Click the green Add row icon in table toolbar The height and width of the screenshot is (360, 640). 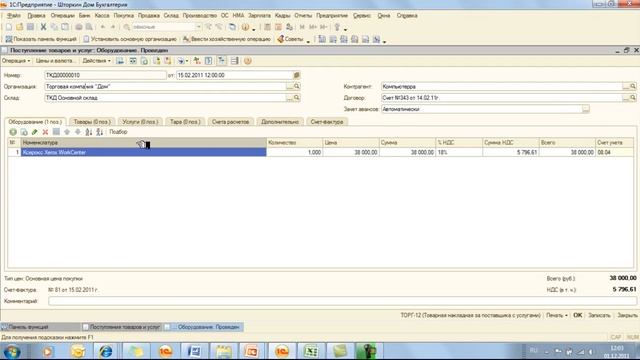(x=13, y=132)
